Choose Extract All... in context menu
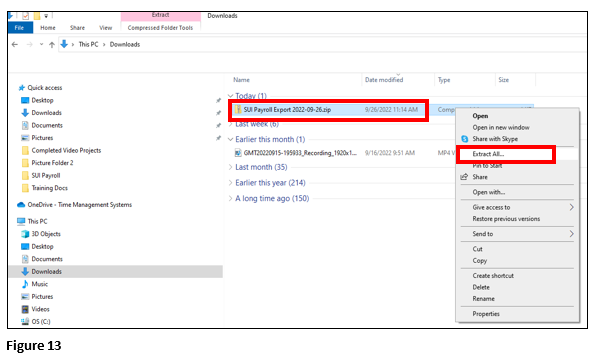This screenshot has height=362, width=596. [488, 154]
